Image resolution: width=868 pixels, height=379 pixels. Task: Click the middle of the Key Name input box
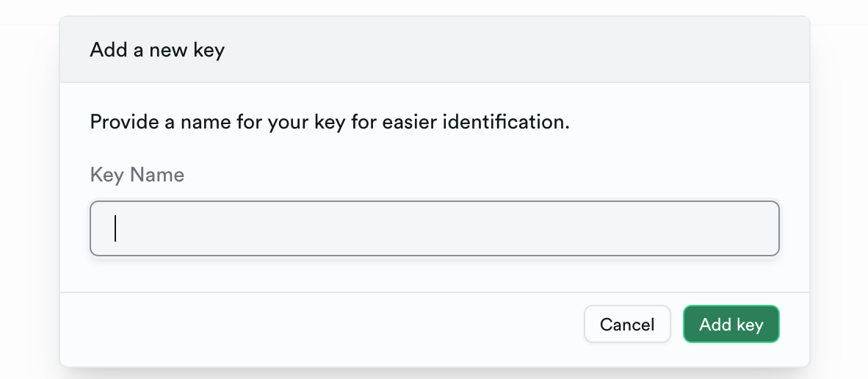pyautogui.click(x=434, y=228)
